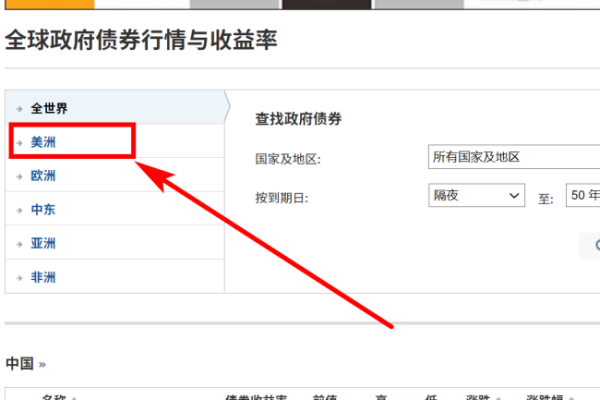Sort the table by 债券收益率 column
Image resolution: width=600 pixels, height=400 pixels.
pyautogui.click(x=257, y=396)
